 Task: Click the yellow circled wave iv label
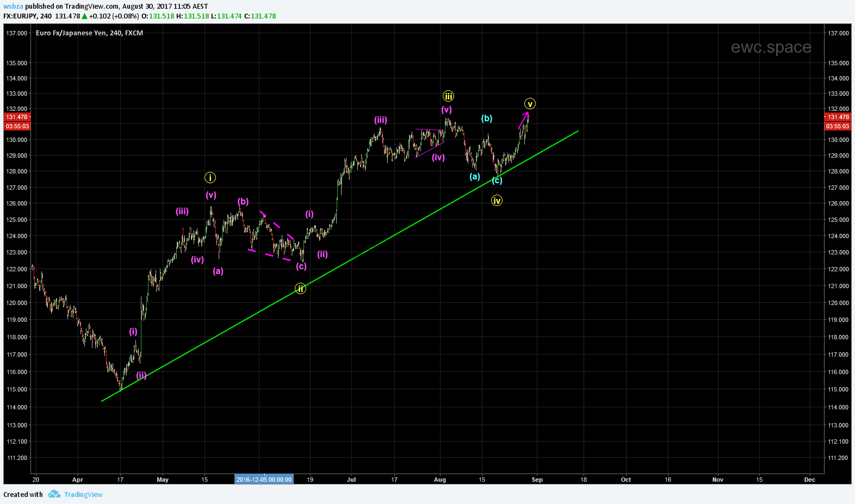point(497,201)
